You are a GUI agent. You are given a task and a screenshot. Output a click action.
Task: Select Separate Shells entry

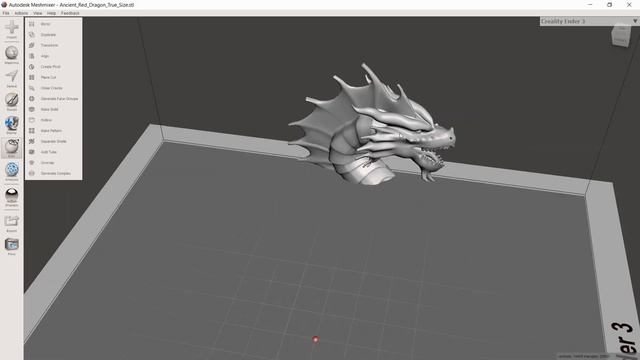[53, 141]
